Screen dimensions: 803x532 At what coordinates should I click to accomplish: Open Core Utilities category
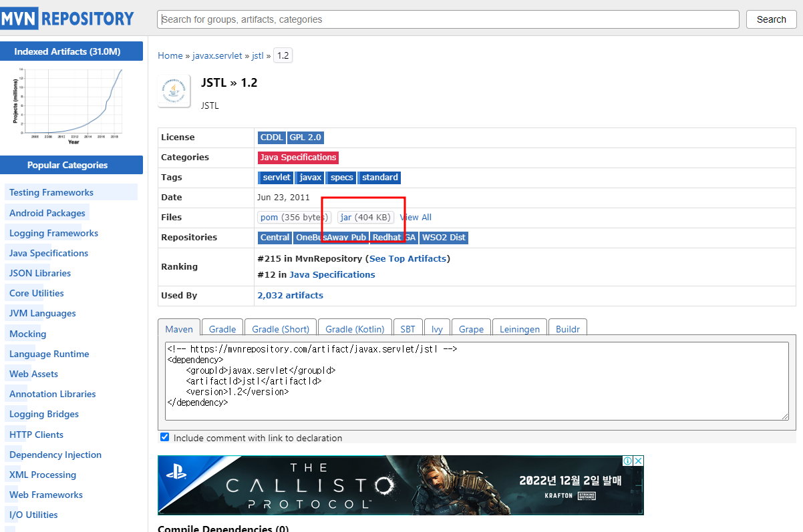coord(37,293)
